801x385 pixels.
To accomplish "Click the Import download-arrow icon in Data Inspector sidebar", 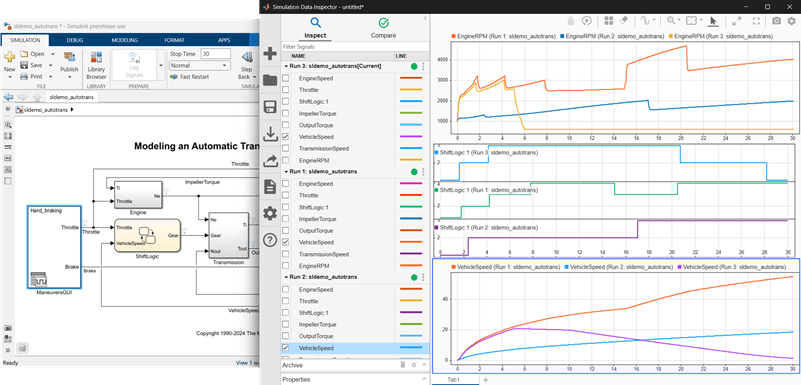I will (x=269, y=133).
